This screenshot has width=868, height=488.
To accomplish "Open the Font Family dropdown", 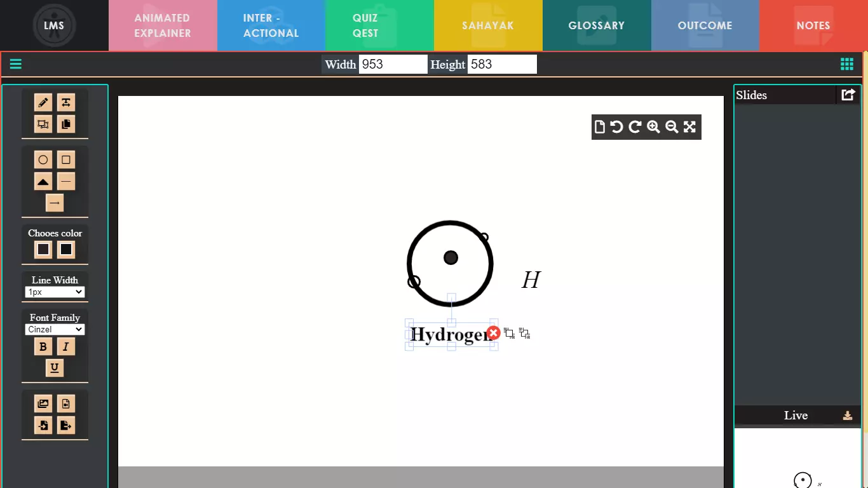I will tap(55, 330).
